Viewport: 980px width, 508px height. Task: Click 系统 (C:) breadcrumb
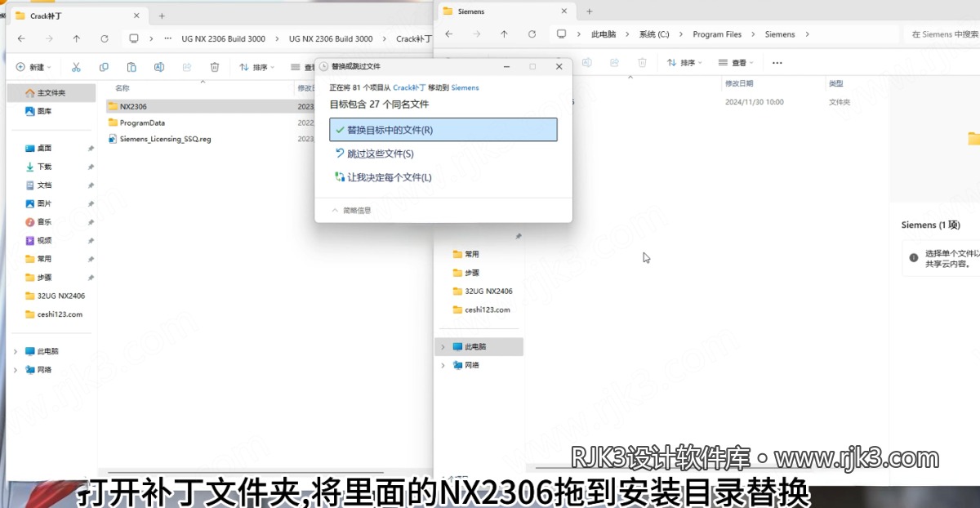click(654, 34)
